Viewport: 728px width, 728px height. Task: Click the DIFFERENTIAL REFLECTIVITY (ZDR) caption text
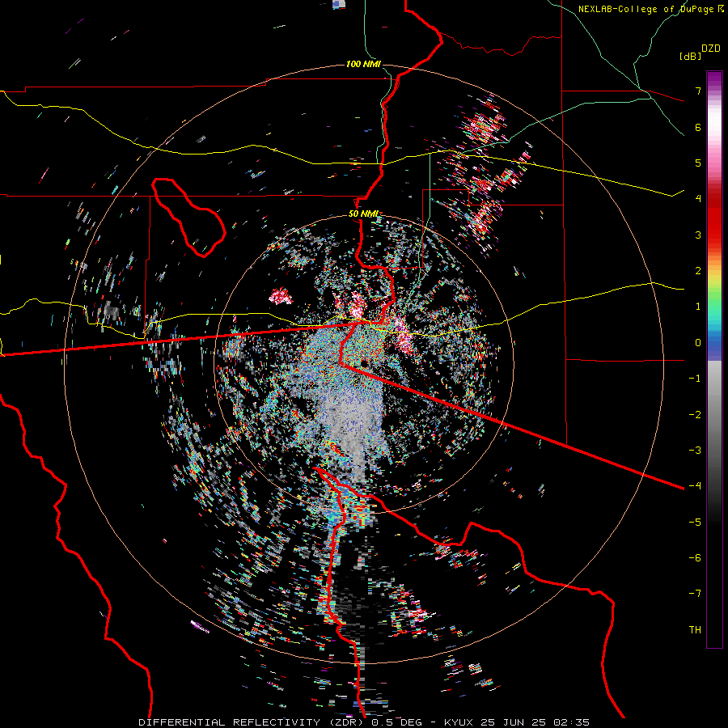tap(252, 722)
